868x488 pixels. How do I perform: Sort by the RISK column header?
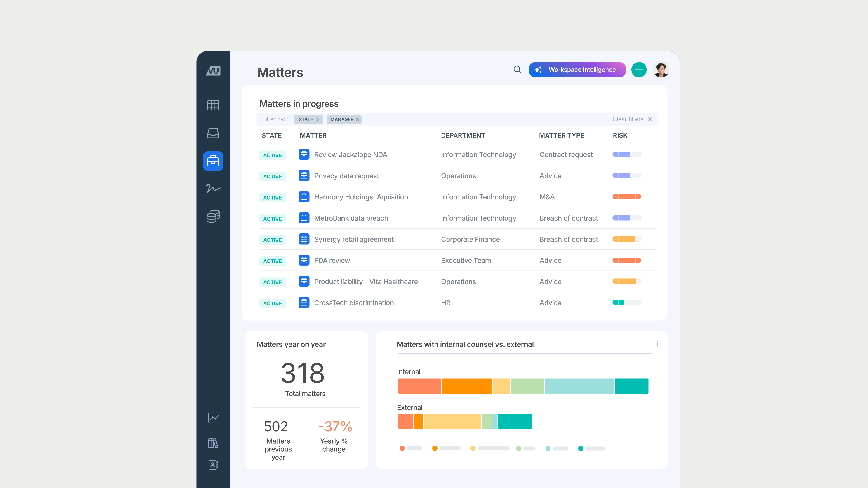[x=620, y=135]
